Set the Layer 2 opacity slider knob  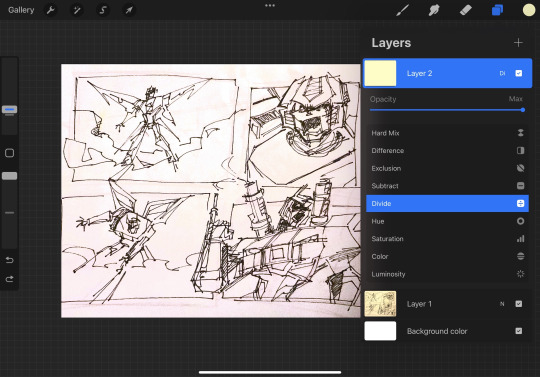[x=523, y=110]
